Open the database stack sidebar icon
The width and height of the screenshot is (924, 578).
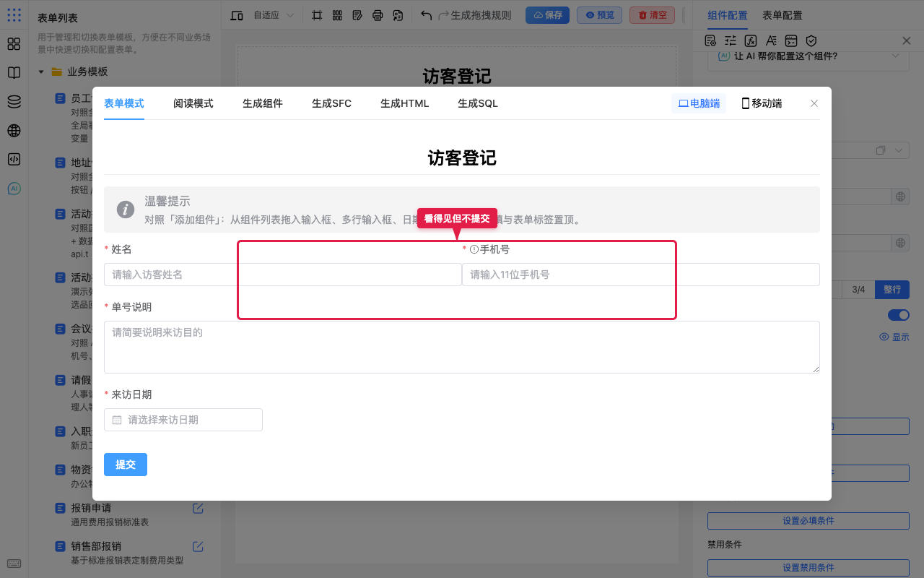(x=14, y=102)
